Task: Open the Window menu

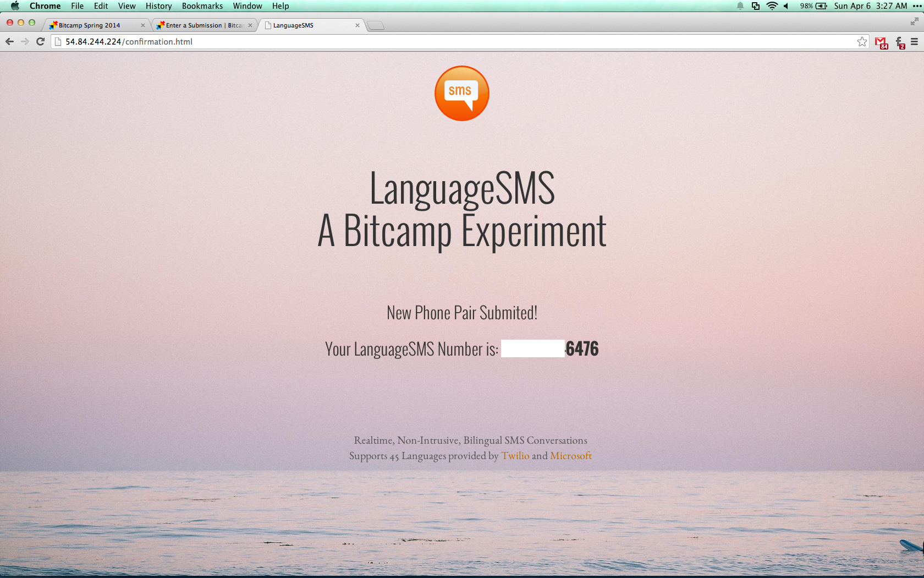Action: point(248,6)
